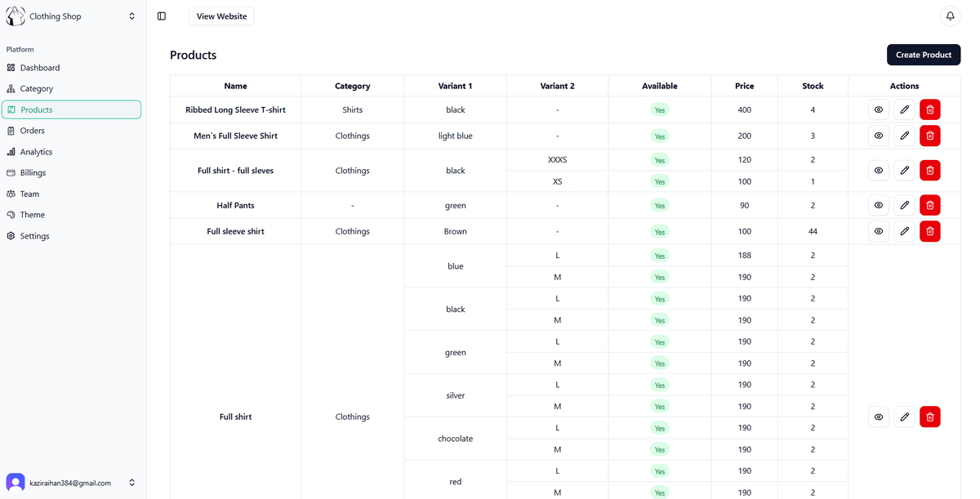Click product name Ribbed Long Sleeve T-shirt

[x=235, y=109]
